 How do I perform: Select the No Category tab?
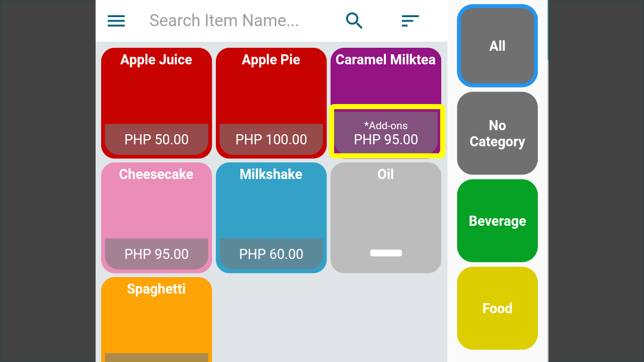(497, 133)
